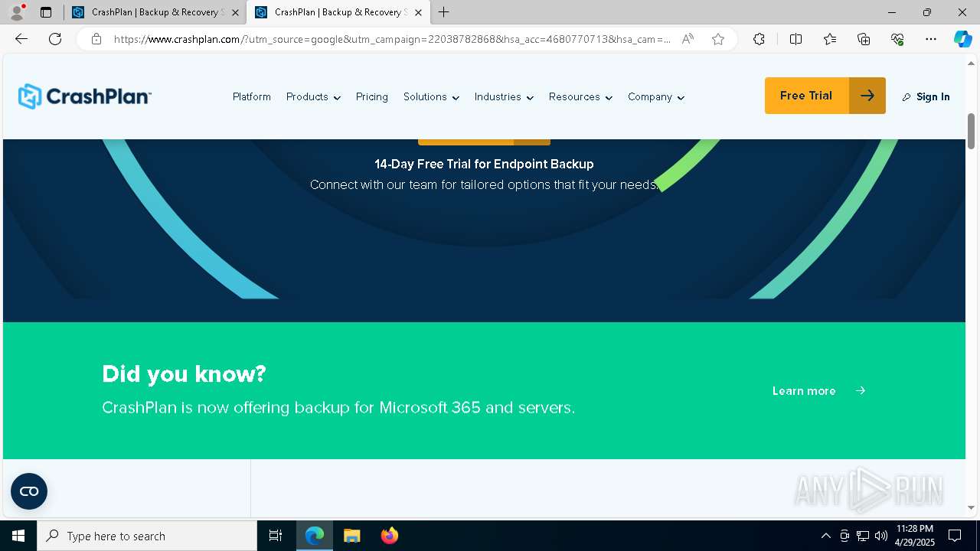View site information lock icon
This screenshot has width=980, height=551.
pyautogui.click(x=96, y=39)
